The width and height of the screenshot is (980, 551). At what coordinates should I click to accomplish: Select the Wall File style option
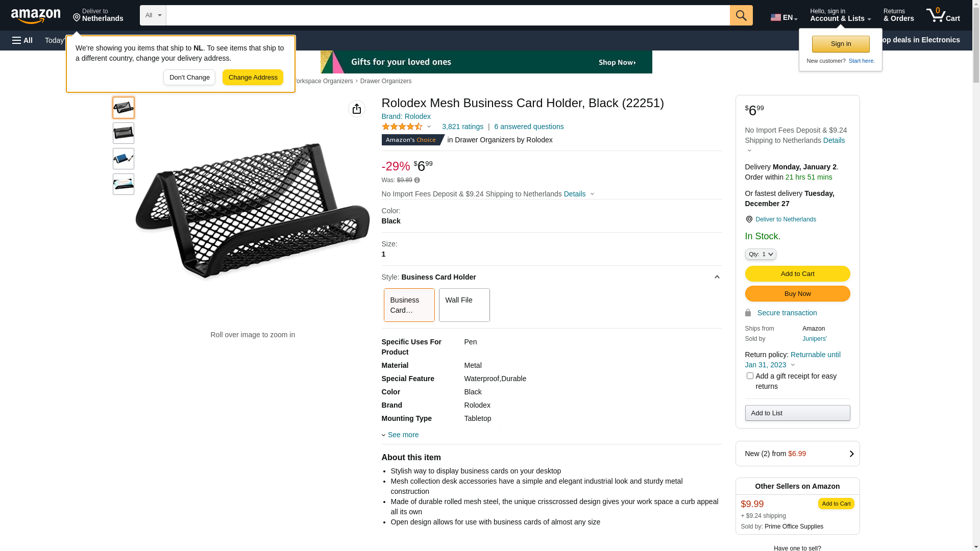point(464,305)
